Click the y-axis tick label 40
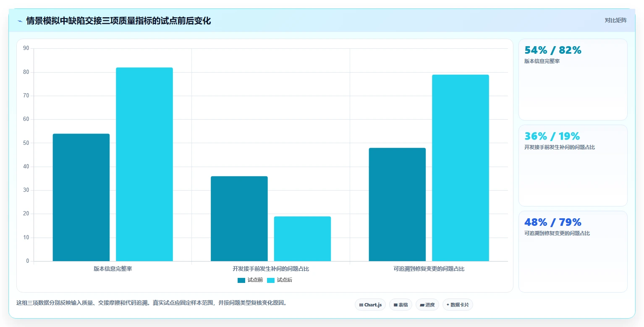This screenshot has height=327, width=644. [26, 167]
